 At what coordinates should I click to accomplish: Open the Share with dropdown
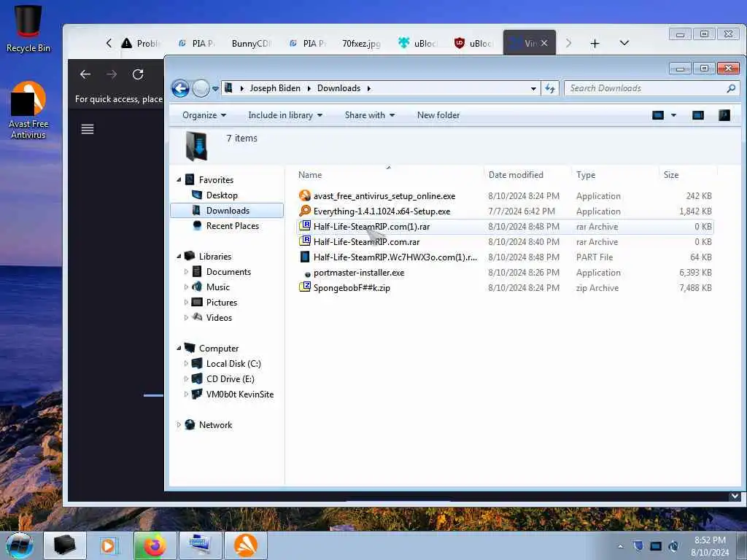(370, 115)
